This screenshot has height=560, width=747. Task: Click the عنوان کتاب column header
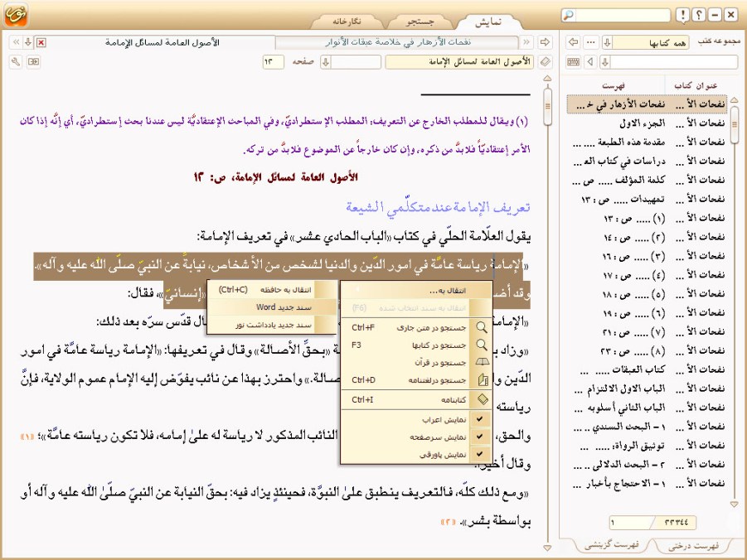696,85
